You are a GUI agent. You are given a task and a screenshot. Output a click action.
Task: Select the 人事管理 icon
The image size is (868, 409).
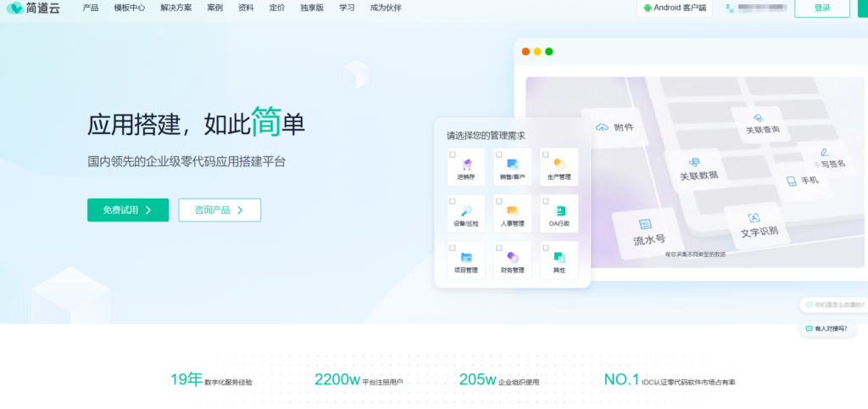[513, 210]
